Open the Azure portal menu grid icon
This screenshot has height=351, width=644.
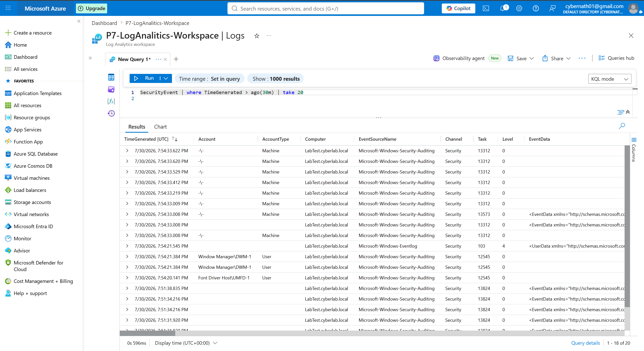pyautogui.click(x=8, y=8)
